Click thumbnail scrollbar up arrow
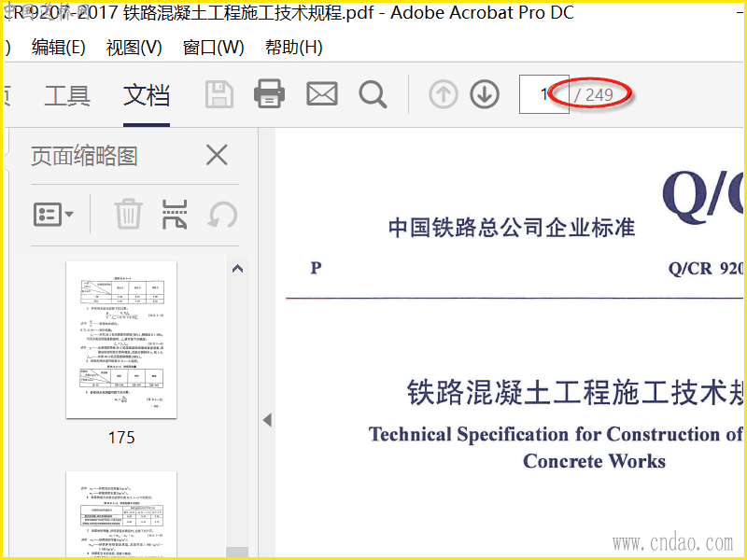Image resolution: width=747 pixels, height=560 pixels. pos(237,269)
